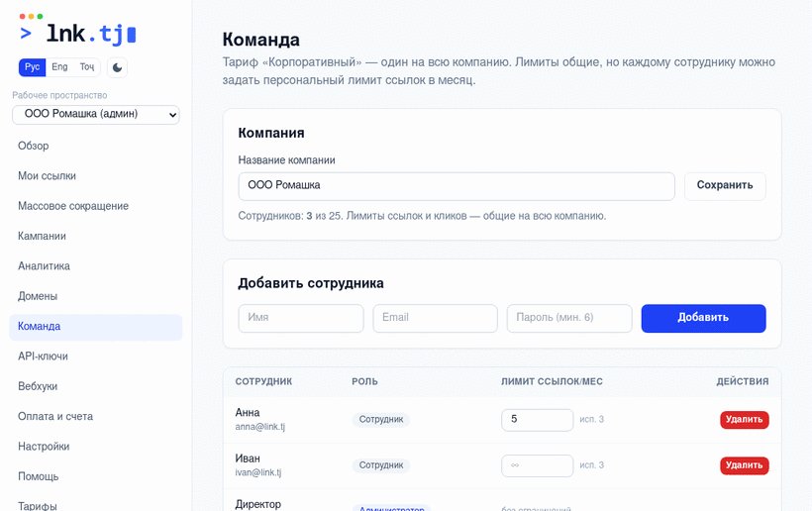Open Помощь page
Screen dimensions: 812x511
96,476
